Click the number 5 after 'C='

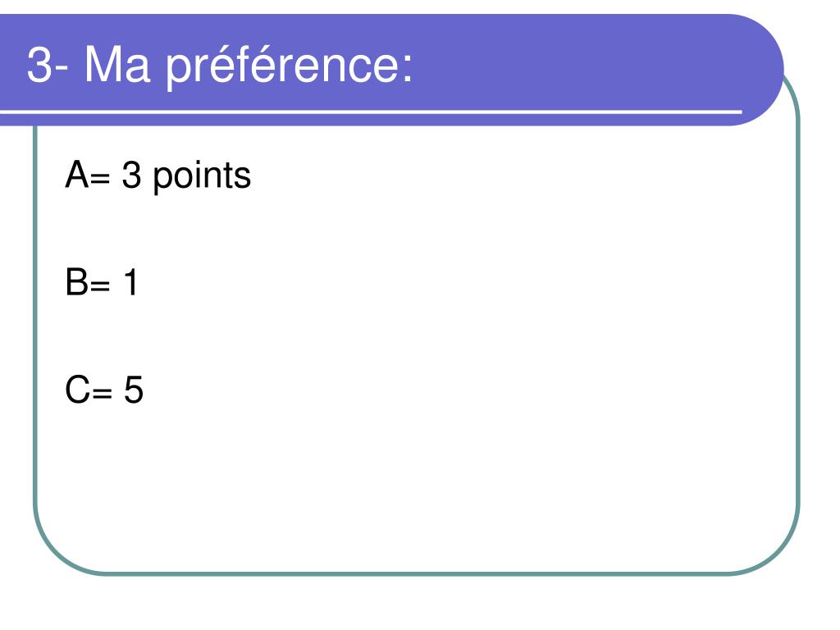pos(134,390)
